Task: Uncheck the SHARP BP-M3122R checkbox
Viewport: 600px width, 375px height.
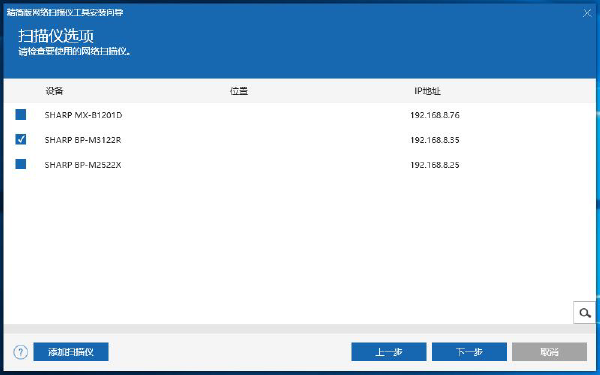Action: [x=21, y=139]
